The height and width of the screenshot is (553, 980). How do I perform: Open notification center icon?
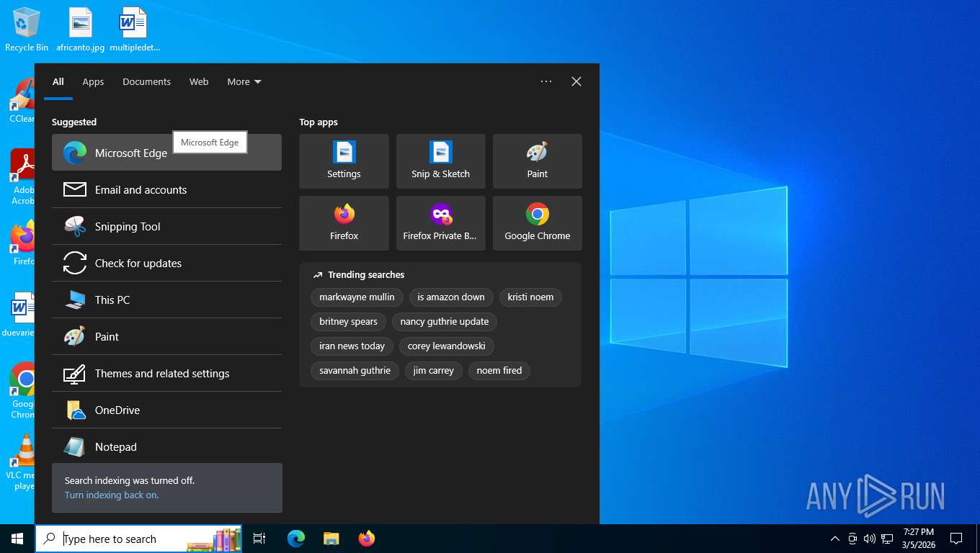(x=956, y=539)
